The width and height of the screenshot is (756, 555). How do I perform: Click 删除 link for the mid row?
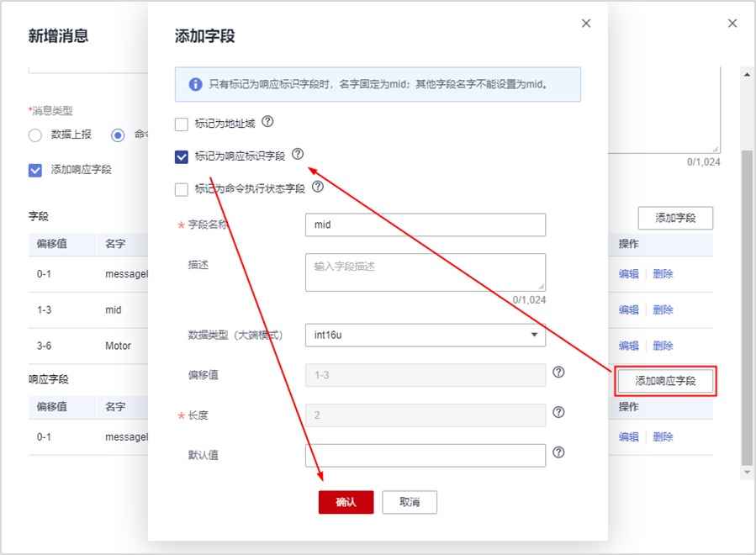click(x=663, y=309)
